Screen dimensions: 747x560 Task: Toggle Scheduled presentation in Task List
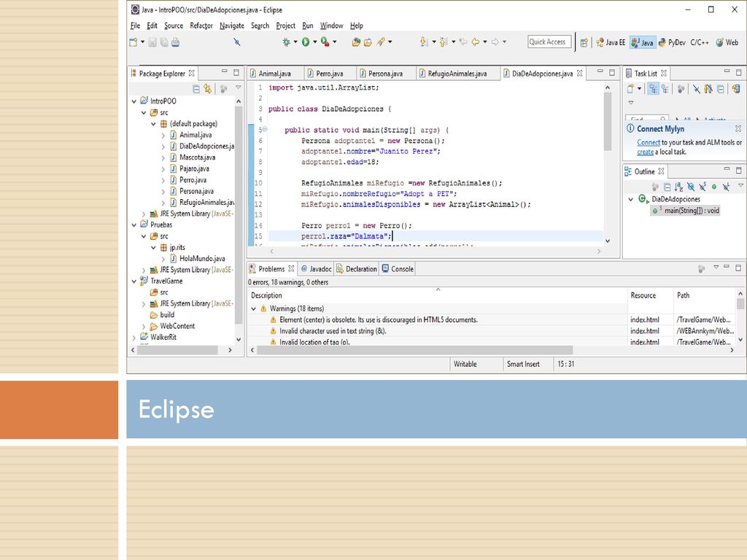coord(665,88)
